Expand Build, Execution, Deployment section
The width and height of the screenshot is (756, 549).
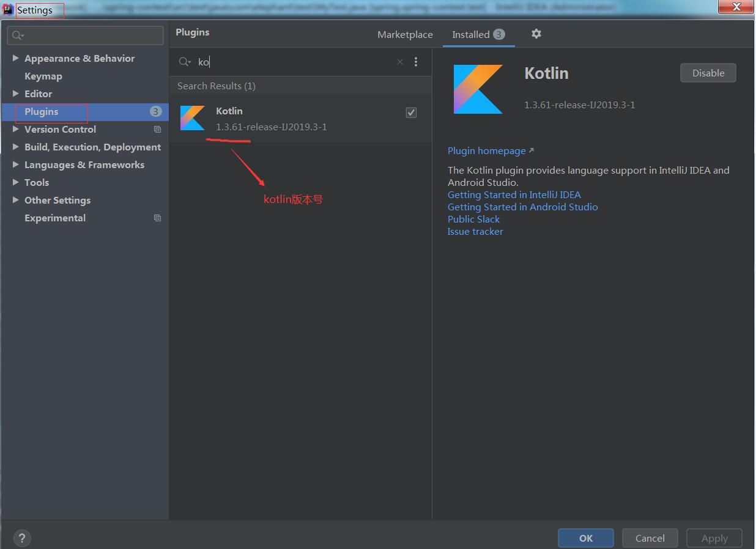(x=15, y=147)
